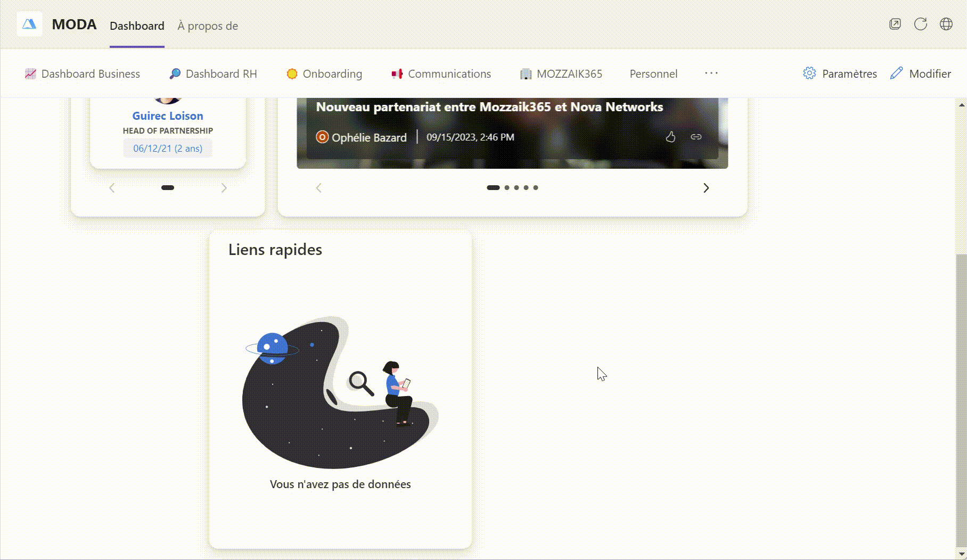Click the anniversary carousel indicator dash
Viewport: 967px width, 560px height.
[168, 187]
